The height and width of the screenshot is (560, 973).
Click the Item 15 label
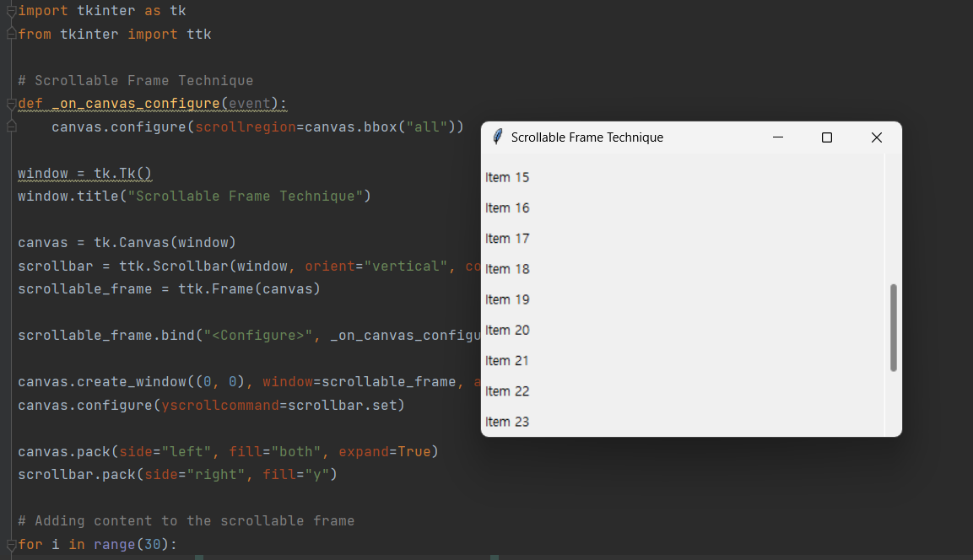point(507,177)
